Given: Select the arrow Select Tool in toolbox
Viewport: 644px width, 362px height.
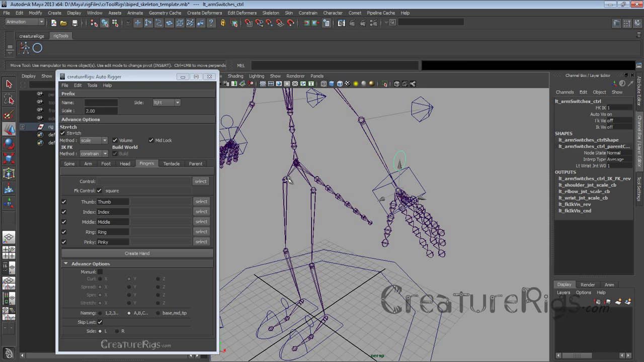Looking at the screenshot, I should pyautogui.click(x=9, y=84).
